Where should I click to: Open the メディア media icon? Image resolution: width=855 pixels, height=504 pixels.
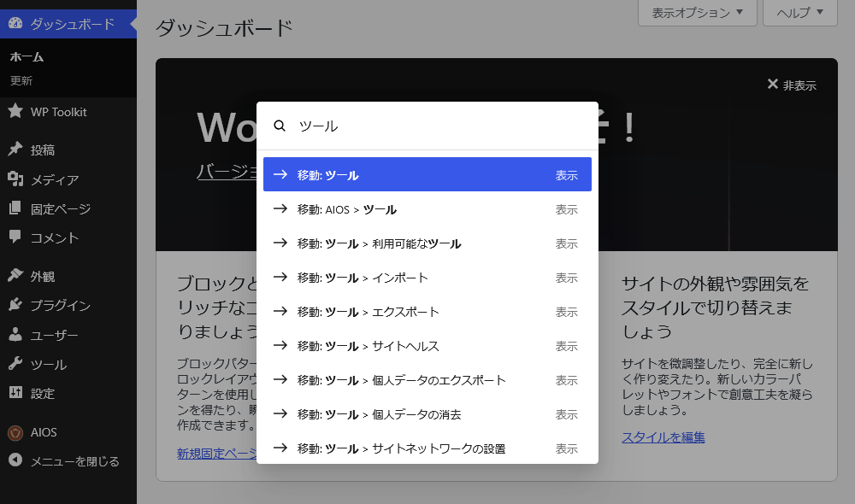[x=15, y=179]
